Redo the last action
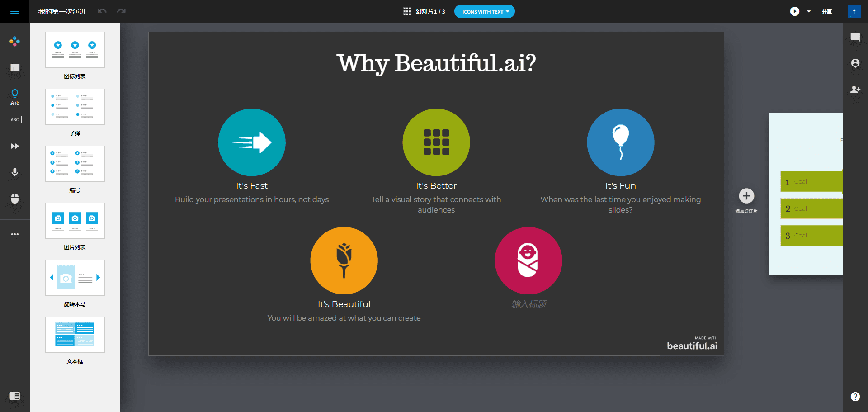868x412 pixels. pos(121,11)
